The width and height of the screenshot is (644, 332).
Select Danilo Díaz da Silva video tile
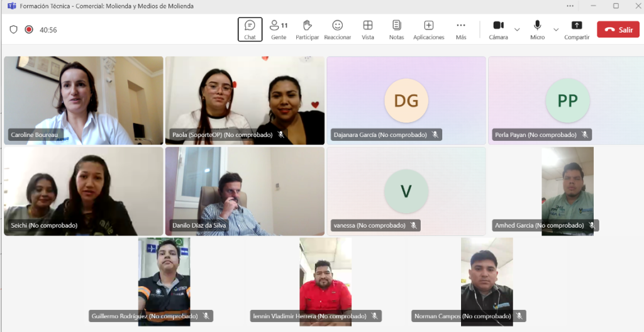(x=245, y=191)
